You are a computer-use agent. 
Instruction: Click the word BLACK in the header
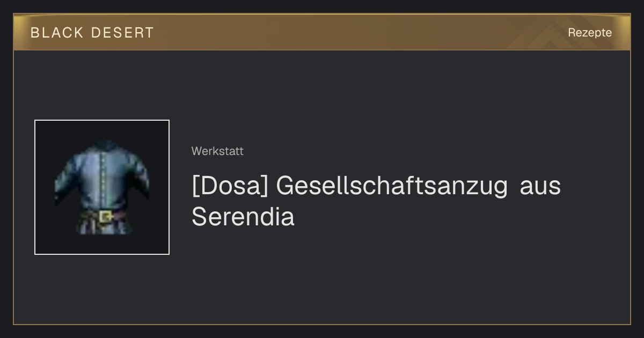pos(57,33)
